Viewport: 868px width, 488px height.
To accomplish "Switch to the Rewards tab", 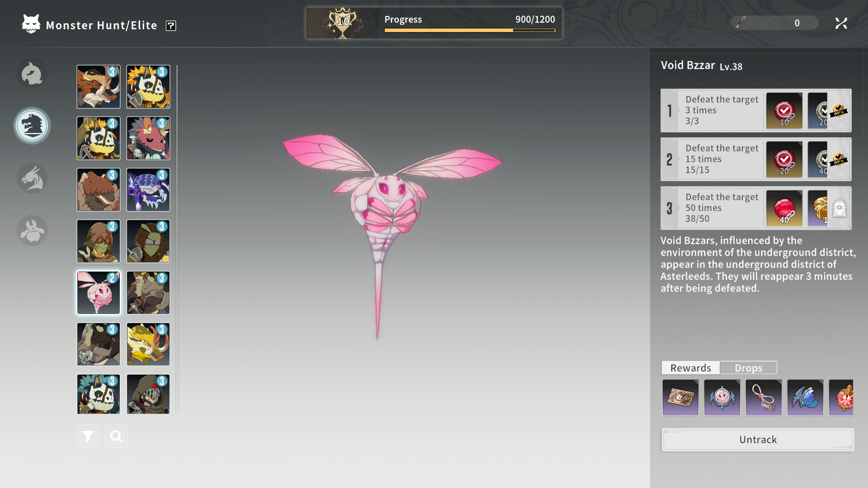I will [x=690, y=368].
